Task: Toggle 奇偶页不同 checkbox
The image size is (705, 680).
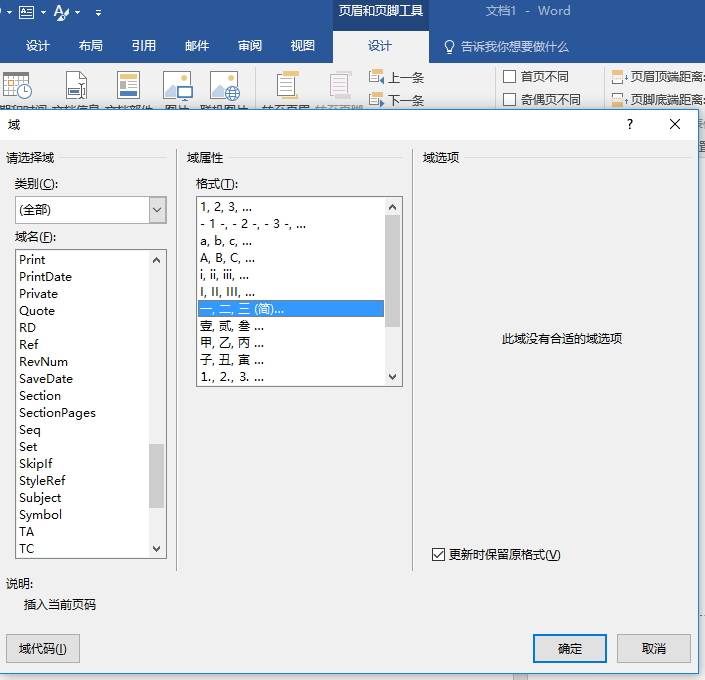Action: click(x=509, y=99)
